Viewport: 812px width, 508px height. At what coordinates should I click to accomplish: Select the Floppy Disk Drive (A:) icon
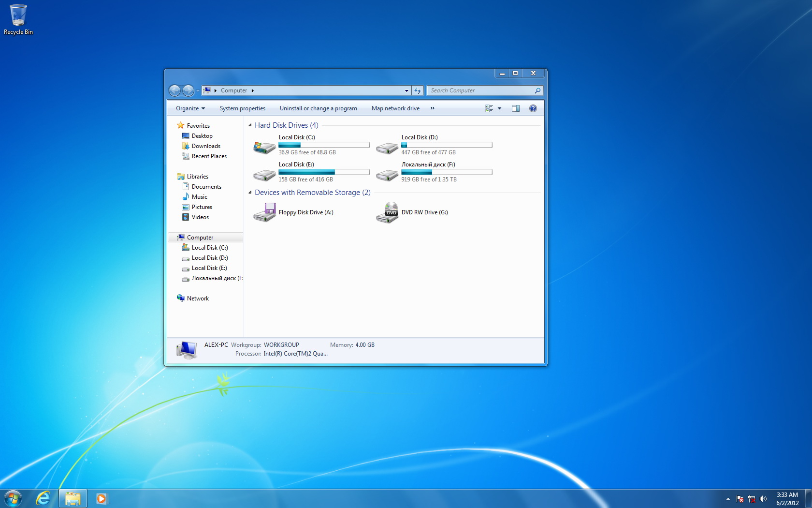click(264, 212)
